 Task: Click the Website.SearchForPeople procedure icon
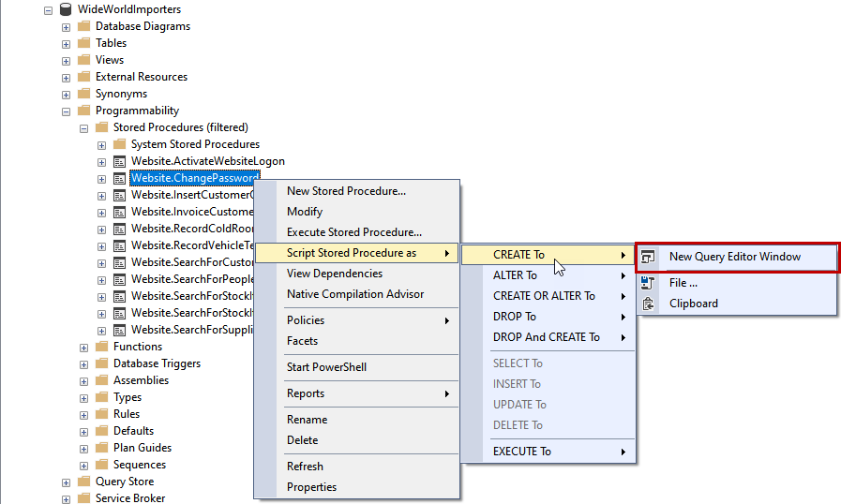point(120,279)
